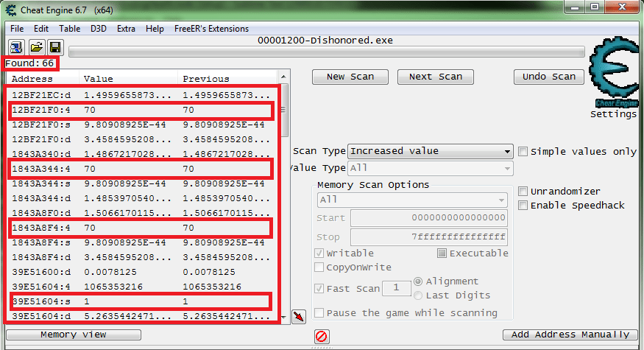Click the scan progress bar
The image size is (644, 350).
[327, 52]
